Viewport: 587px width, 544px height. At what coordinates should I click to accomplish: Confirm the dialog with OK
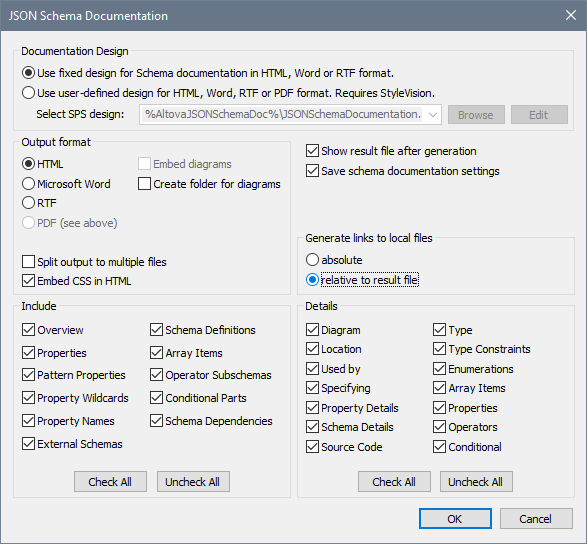(455, 519)
